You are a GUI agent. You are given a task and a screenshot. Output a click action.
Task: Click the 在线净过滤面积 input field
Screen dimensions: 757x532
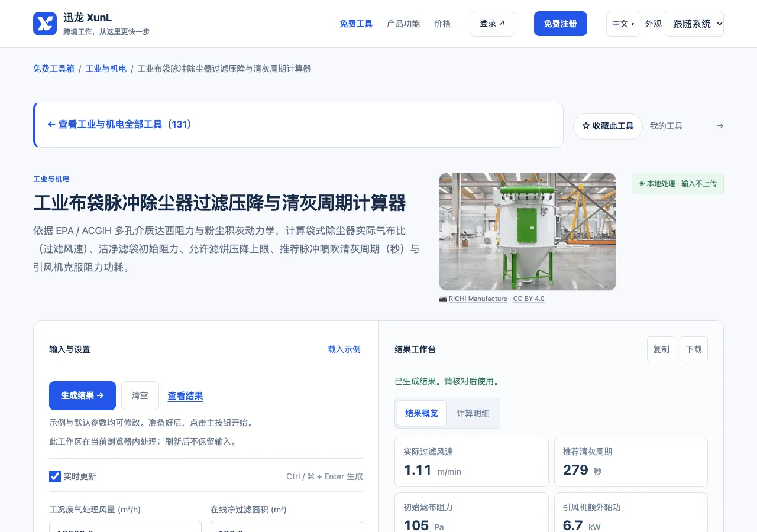[287, 526]
